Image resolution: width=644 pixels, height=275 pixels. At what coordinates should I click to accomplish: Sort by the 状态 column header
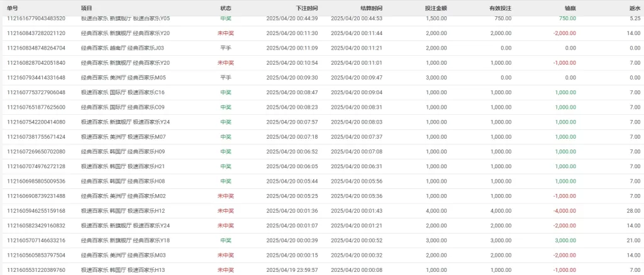(x=226, y=8)
